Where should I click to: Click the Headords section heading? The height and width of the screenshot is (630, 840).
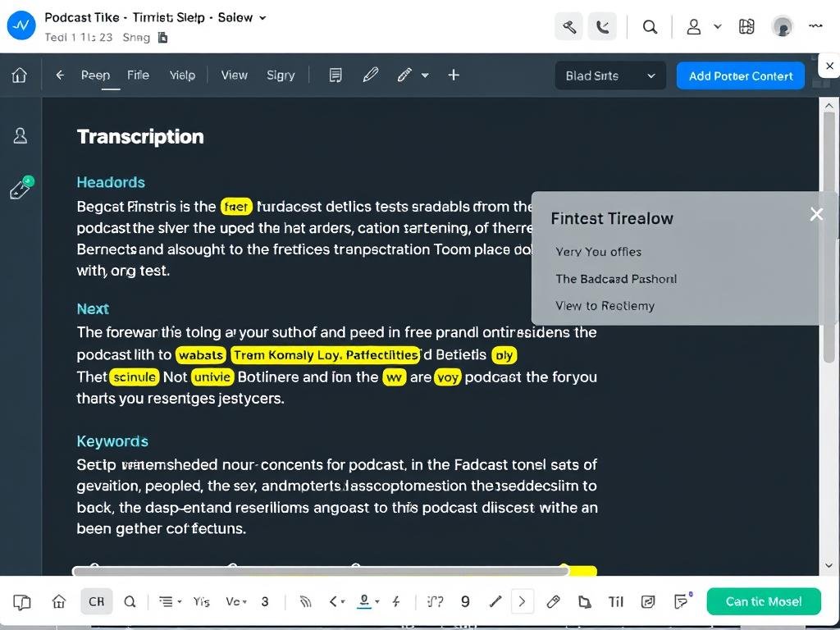point(111,182)
